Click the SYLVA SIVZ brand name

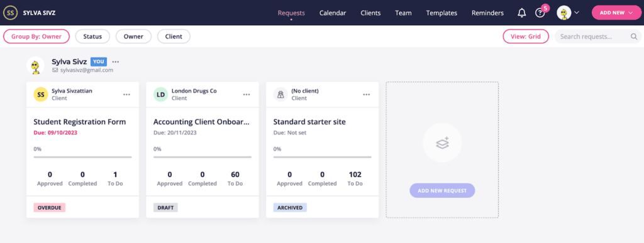click(40, 13)
